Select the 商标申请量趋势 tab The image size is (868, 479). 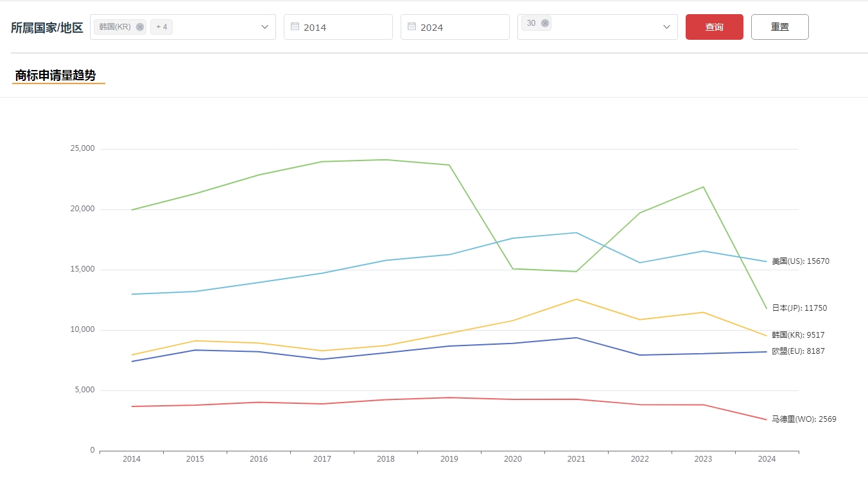click(x=56, y=76)
